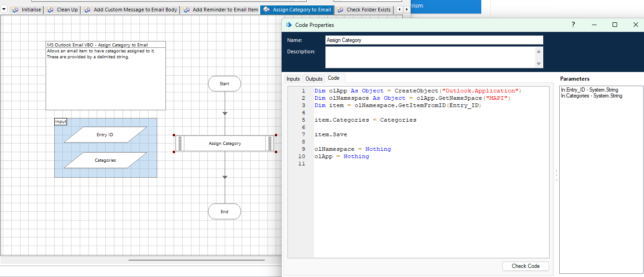Screen dimensions: 644x277
Task: Click the canvas horizontal scrollbar
Action: click(197, 260)
